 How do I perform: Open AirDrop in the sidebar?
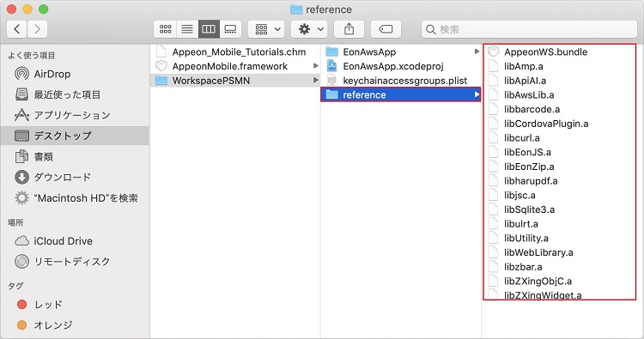[75, 74]
